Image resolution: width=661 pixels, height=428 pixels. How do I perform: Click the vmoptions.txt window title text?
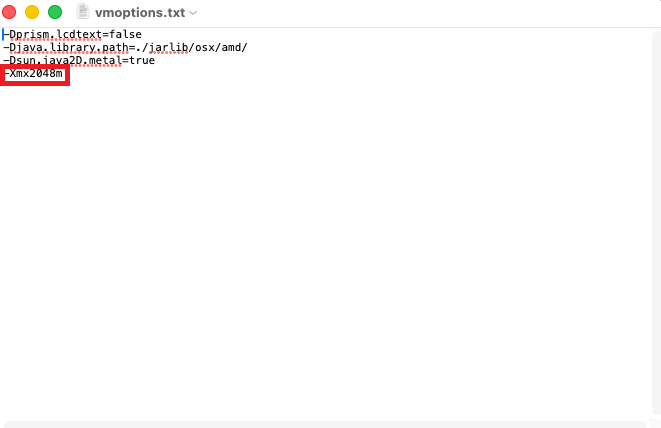tap(139, 12)
